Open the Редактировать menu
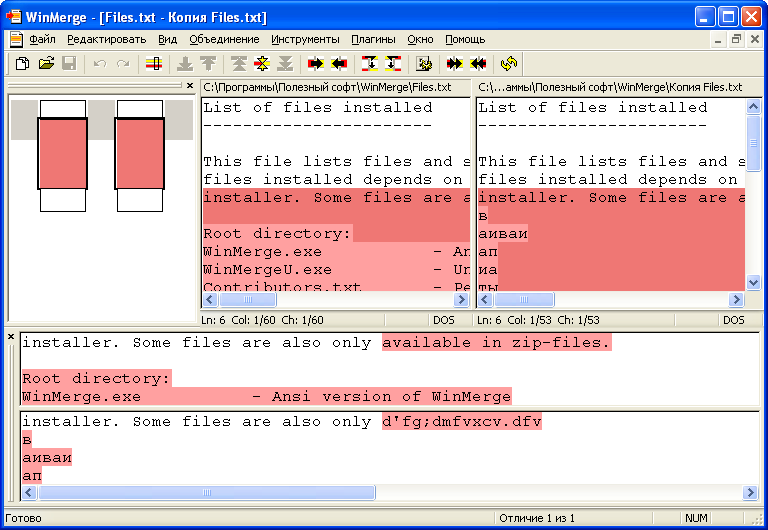The height and width of the screenshot is (530, 768). click(x=107, y=39)
